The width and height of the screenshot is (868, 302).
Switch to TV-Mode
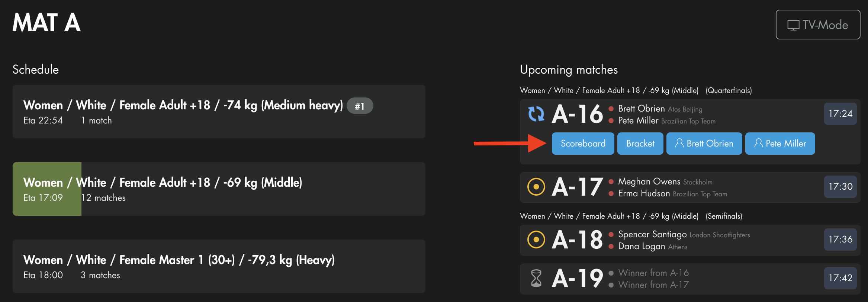tap(817, 25)
